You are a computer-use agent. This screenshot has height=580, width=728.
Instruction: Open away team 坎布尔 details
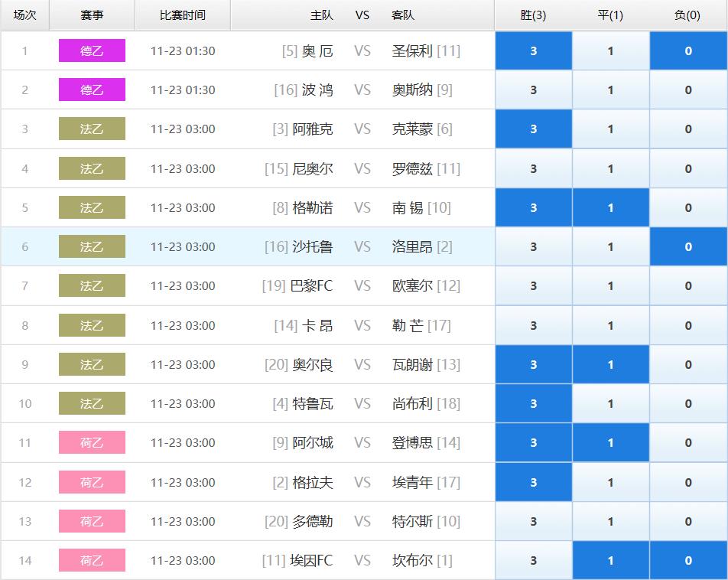[412, 560]
